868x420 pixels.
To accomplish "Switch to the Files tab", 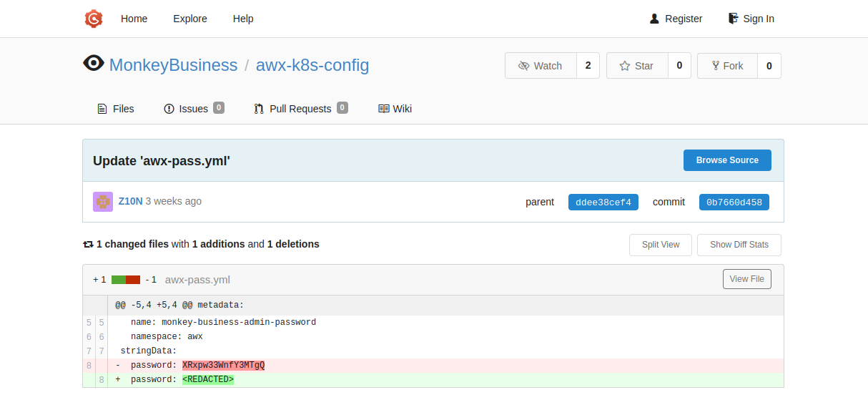I will [115, 109].
